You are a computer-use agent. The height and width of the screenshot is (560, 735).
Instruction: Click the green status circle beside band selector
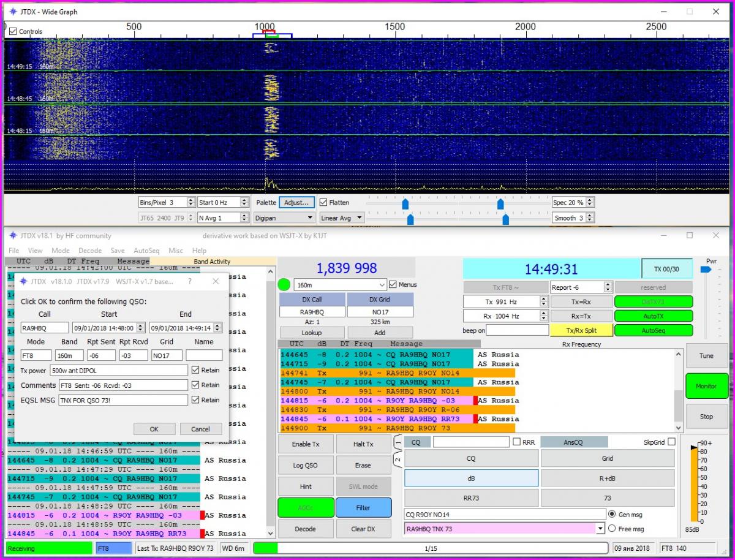click(284, 285)
